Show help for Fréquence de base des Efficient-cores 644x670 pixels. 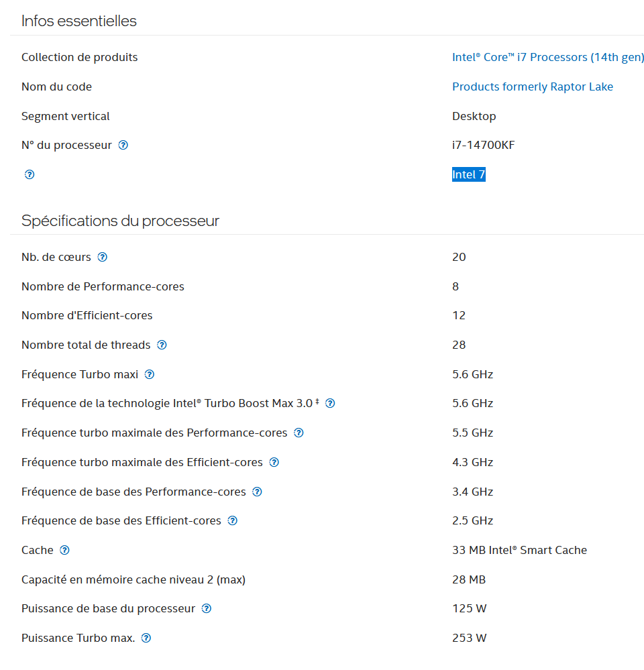[232, 520]
